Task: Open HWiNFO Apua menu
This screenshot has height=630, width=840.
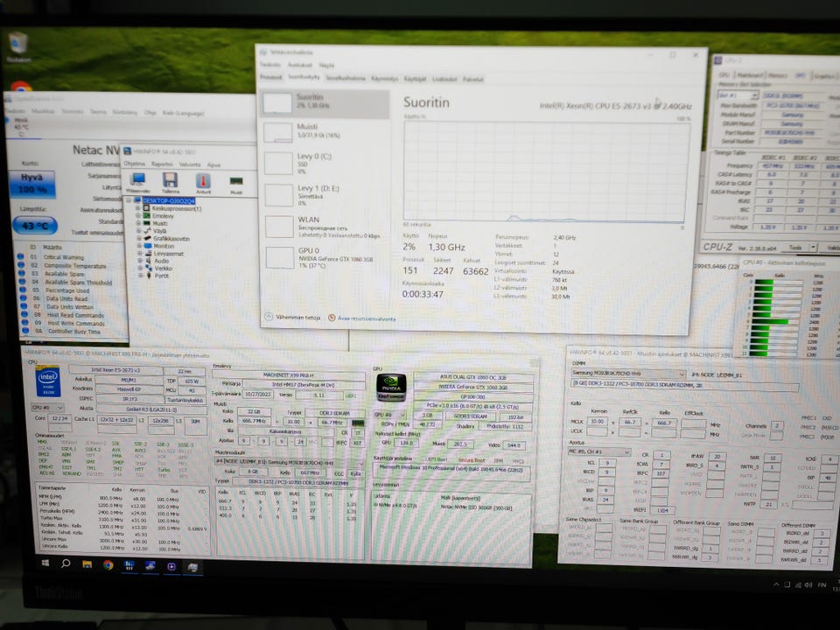Action: [x=213, y=165]
